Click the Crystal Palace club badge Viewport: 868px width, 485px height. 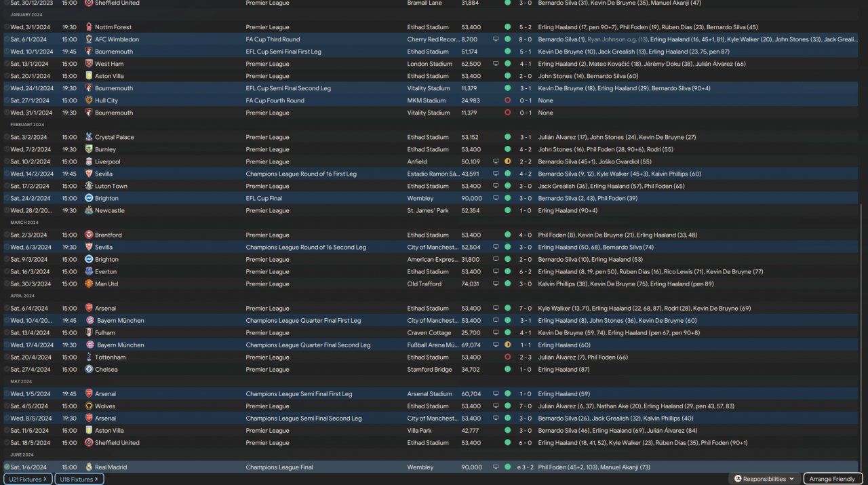point(89,137)
